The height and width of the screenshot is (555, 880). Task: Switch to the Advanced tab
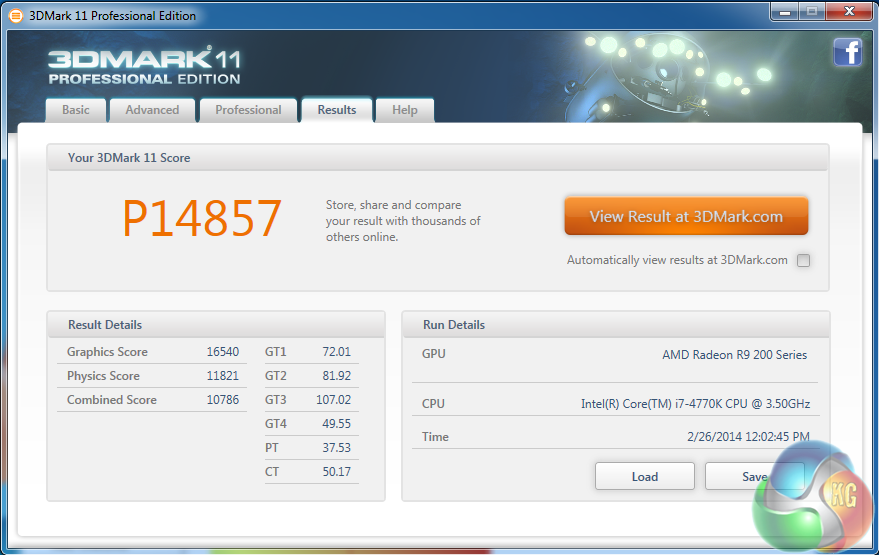[x=152, y=110]
